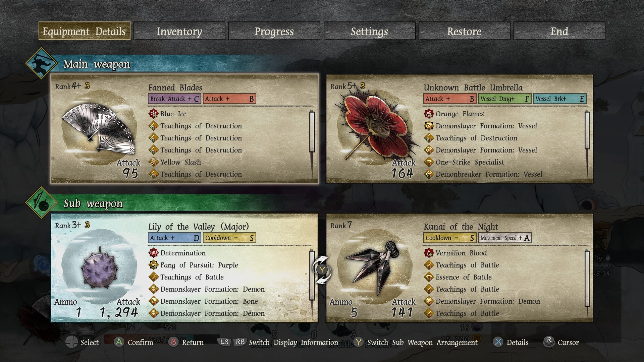644x362 pixels.
Task: Click the Fang of Pursuit: Purple icon
Action: [153, 265]
